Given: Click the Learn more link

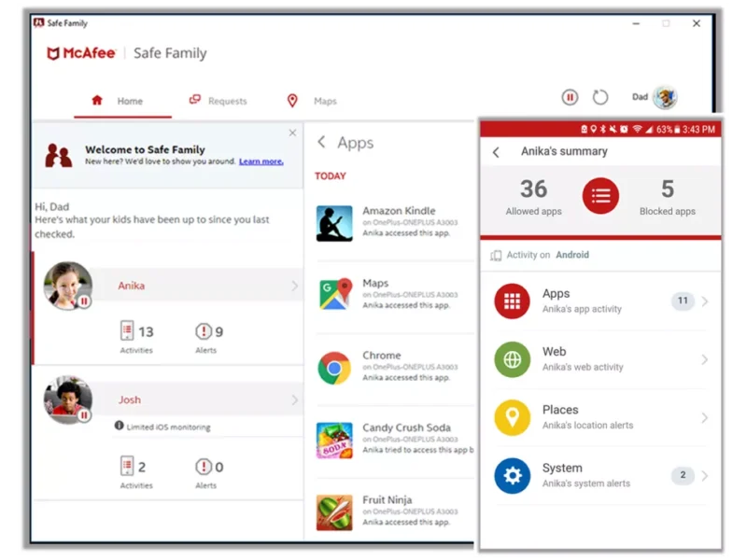Looking at the screenshot, I should click(261, 161).
